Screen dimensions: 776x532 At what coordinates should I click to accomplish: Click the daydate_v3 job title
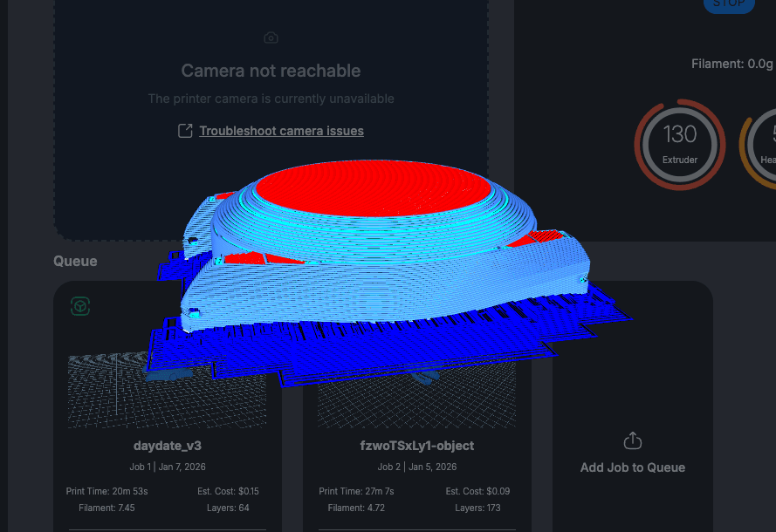pos(168,446)
